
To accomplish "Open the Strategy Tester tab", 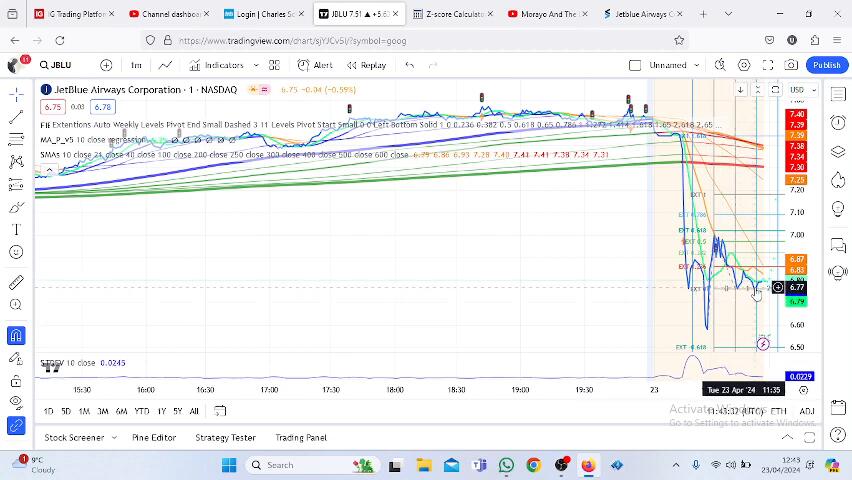I will (225, 438).
